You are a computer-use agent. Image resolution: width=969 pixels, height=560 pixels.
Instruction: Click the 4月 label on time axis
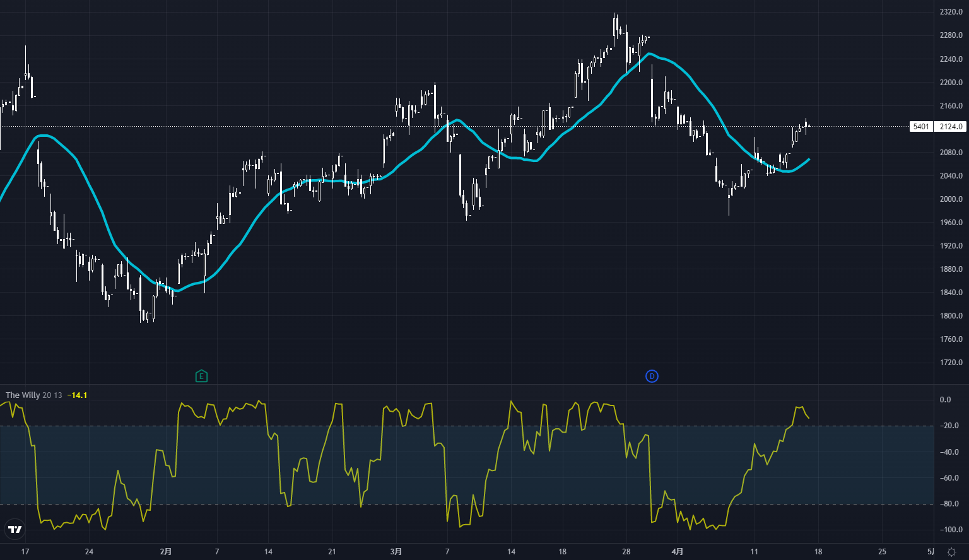[677, 552]
